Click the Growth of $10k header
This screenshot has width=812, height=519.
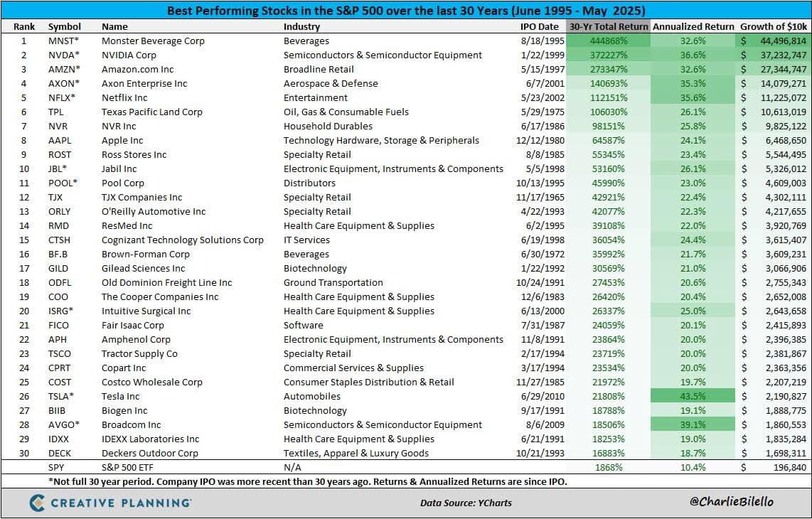click(x=774, y=26)
